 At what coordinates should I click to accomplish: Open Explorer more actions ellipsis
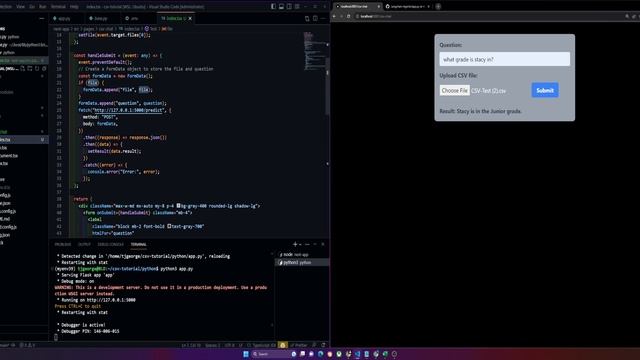[42, 18]
